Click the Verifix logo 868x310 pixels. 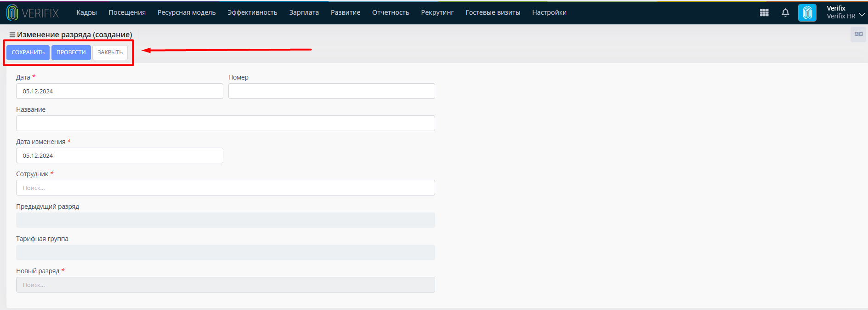click(33, 13)
